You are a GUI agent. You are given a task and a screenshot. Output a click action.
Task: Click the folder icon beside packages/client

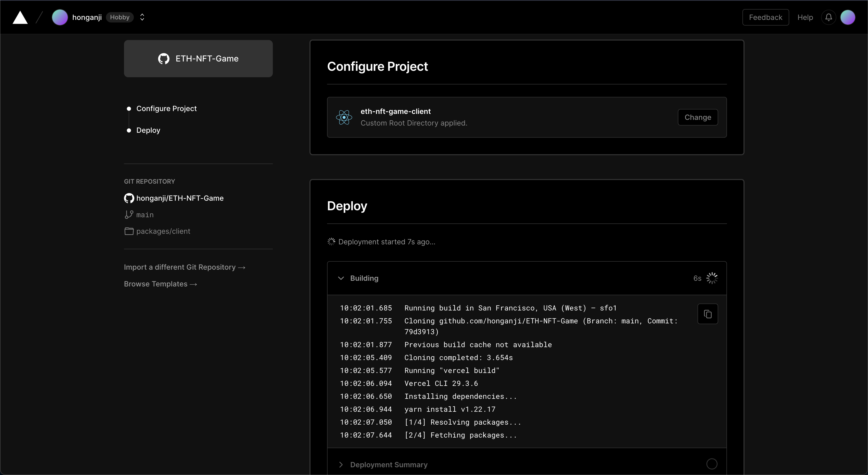coord(129,231)
